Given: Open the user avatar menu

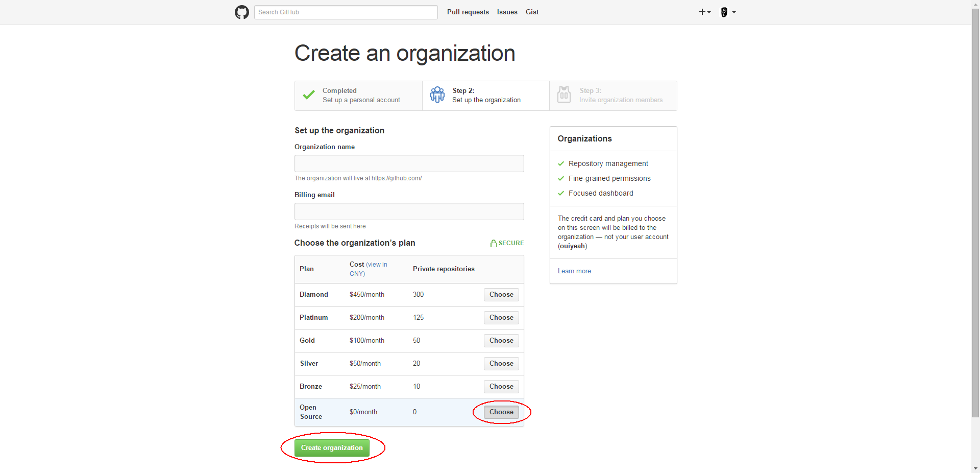Looking at the screenshot, I should pos(728,12).
